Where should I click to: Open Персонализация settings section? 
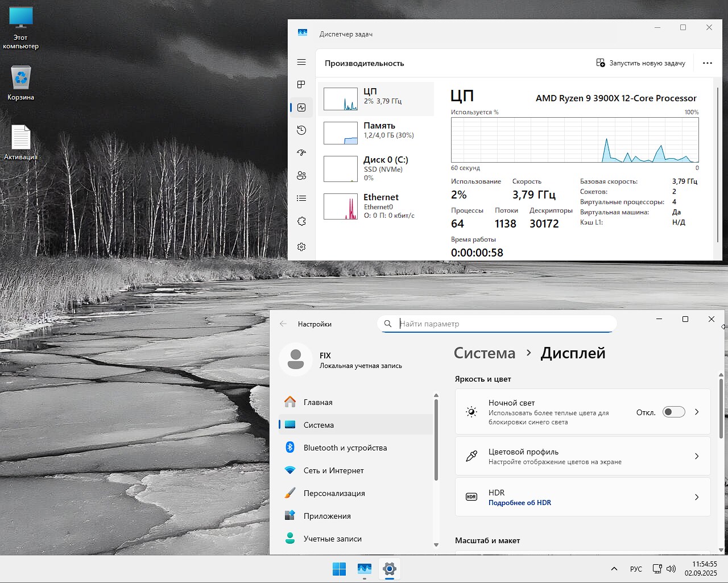tap(355, 493)
